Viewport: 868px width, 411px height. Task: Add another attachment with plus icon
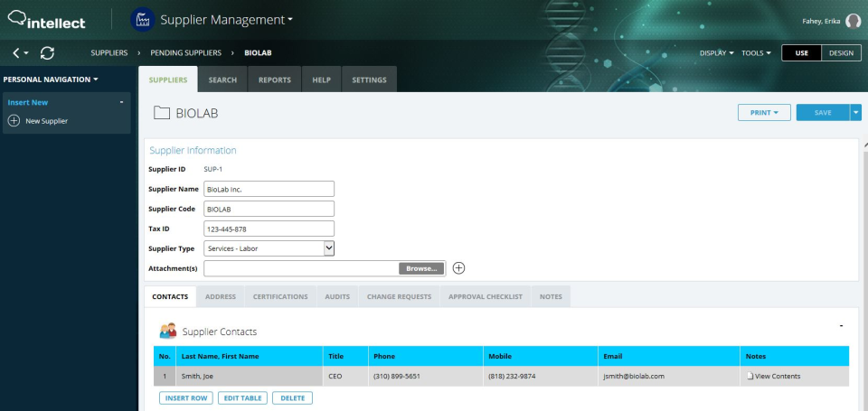pos(459,268)
